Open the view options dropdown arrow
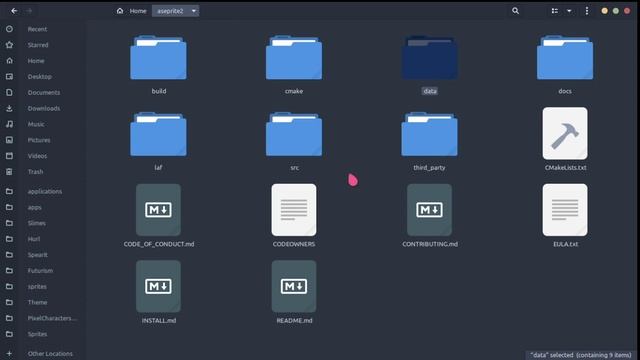This screenshot has width=640, height=360. coord(569,11)
